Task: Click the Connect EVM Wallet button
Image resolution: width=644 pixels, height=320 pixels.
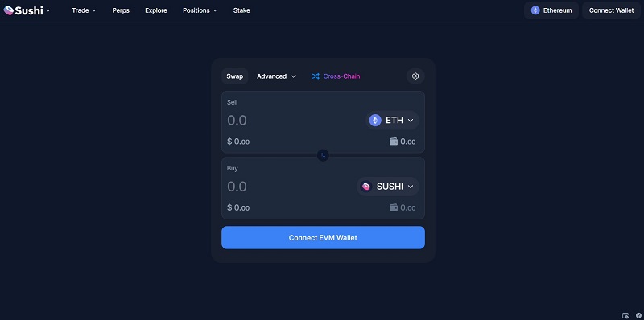Action: click(x=323, y=237)
